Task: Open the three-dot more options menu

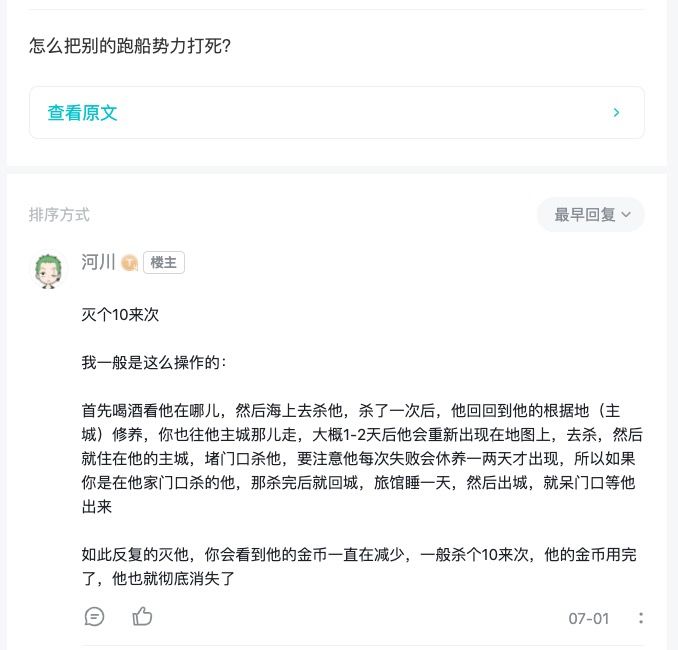Action: pyautogui.click(x=641, y=618)
